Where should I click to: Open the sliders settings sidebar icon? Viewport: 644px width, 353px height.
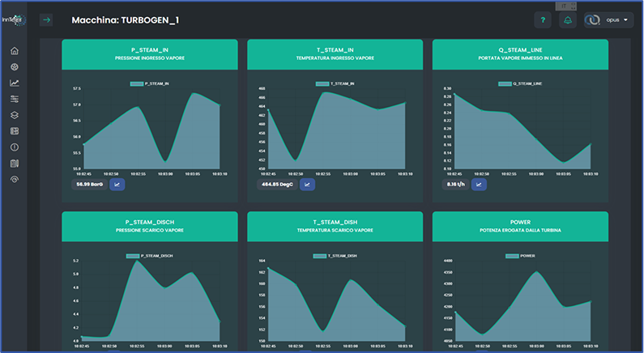point(15,99)
